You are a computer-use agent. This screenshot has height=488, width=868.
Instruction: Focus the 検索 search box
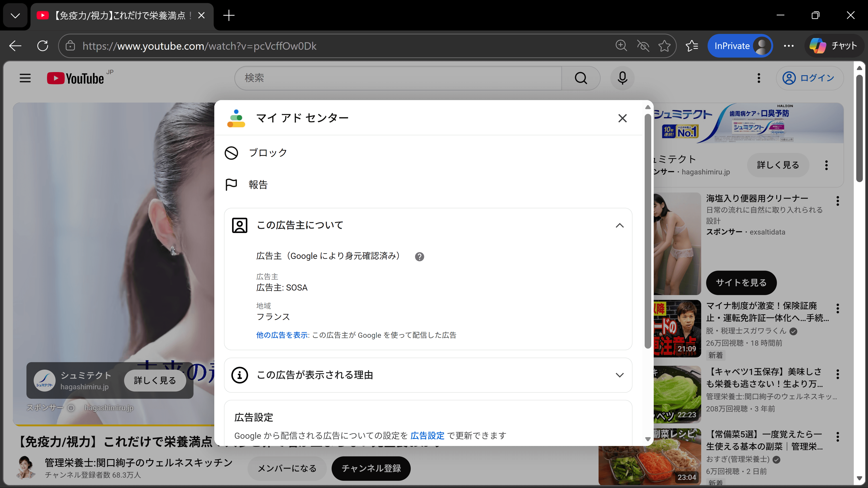398,78
